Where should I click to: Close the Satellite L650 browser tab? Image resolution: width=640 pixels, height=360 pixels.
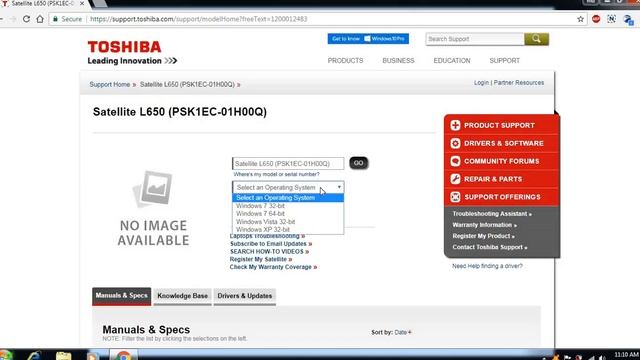(x=82, y=3)
